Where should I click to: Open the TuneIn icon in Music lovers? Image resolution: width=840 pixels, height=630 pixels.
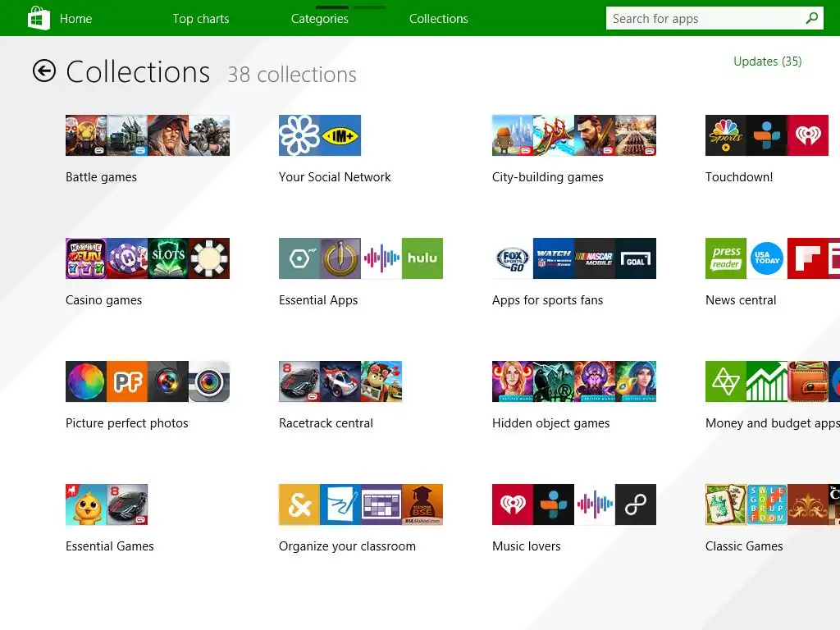pos(554,504)
